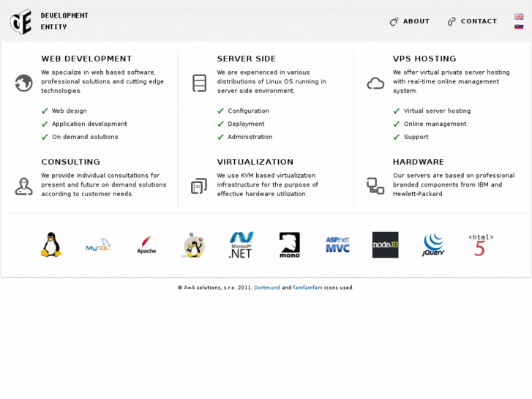Click the MySQL dolphin logo
This screenshot has width=532, height=399.
98,245
